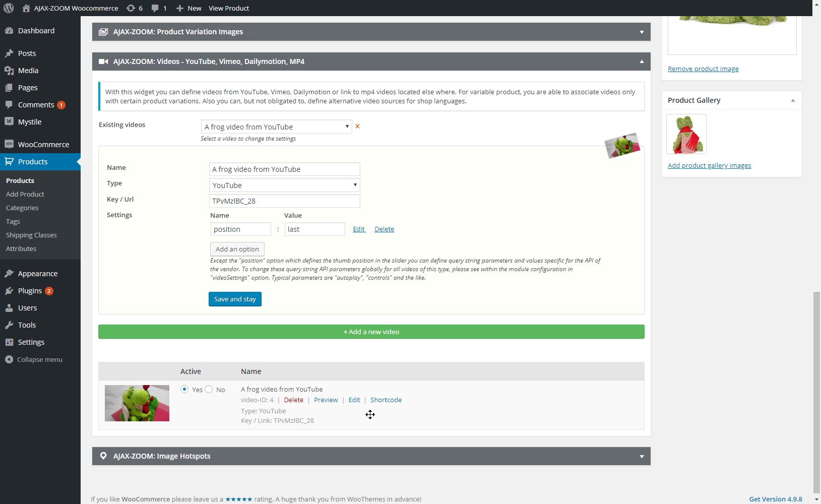821x504 pixels.
Task: Click the red Delete link for video-ID 4
Action: coord(293,400)
